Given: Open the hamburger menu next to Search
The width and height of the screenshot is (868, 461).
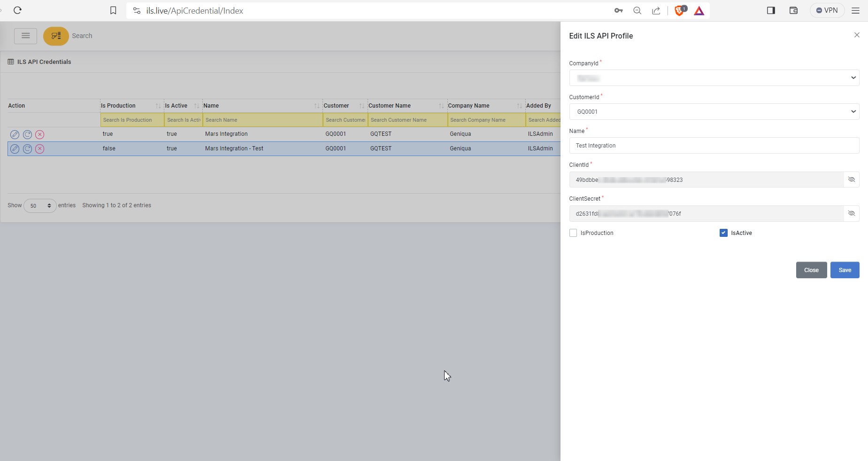Looking at the screenshot, I should pos(25,36).
